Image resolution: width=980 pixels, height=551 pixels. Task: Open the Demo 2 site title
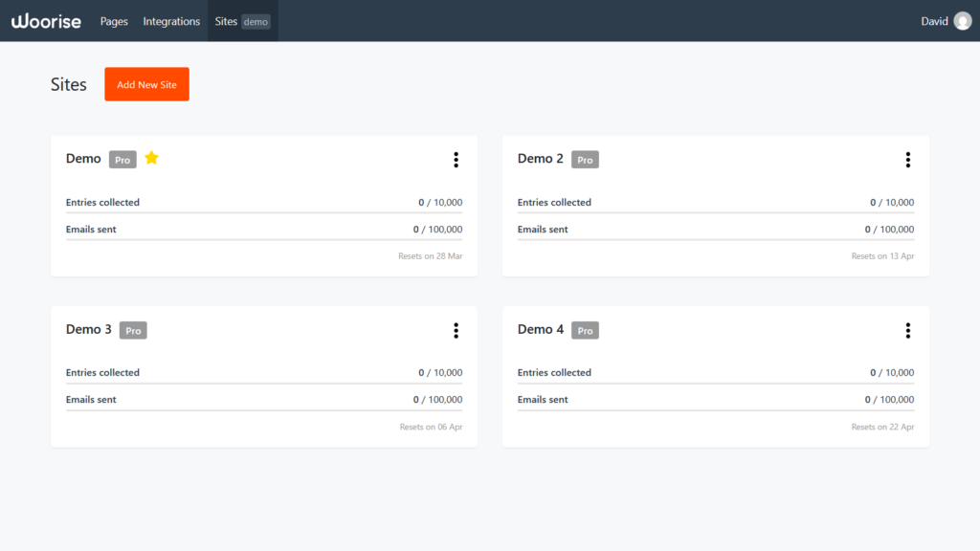click(x=541, y=159)
